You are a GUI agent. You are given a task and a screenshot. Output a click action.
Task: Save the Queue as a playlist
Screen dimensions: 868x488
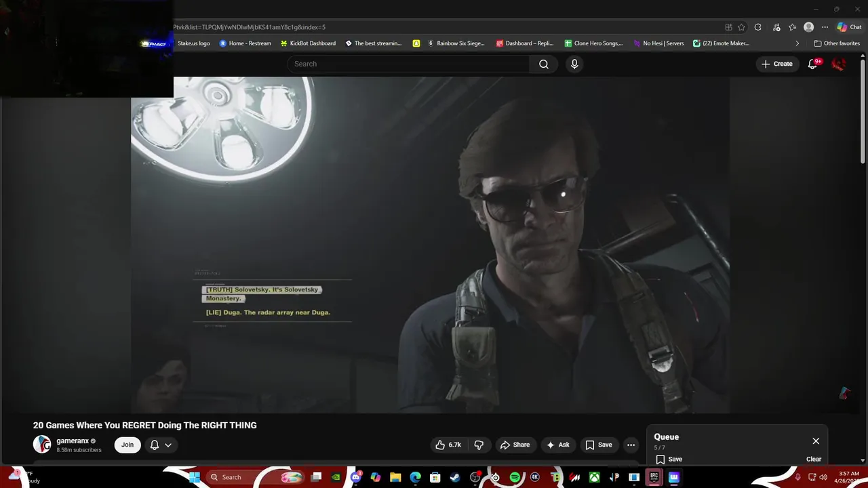click(x=668, y=459)
